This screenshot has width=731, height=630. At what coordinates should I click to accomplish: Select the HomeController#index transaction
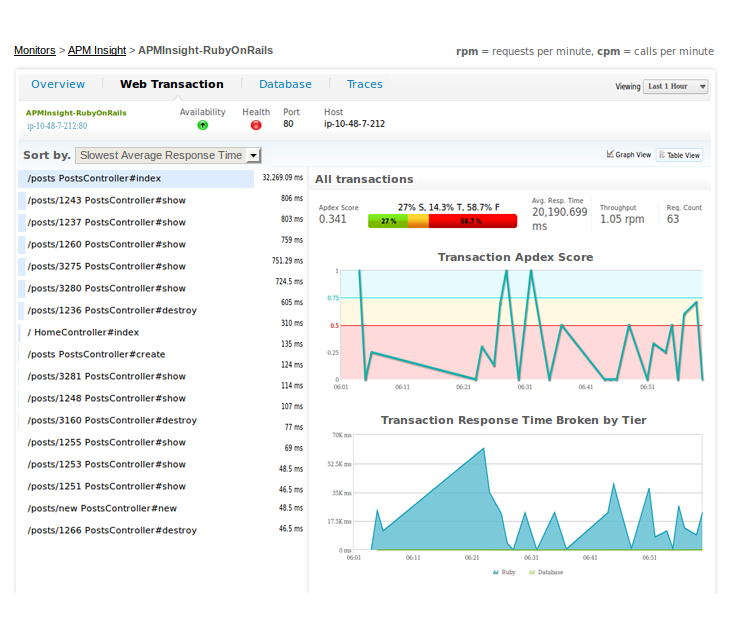pyautogui.click(x=83, y=332)
